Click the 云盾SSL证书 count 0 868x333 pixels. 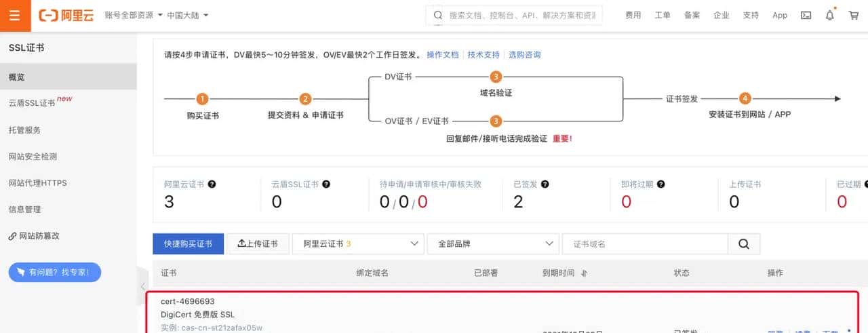coord(277,201)
